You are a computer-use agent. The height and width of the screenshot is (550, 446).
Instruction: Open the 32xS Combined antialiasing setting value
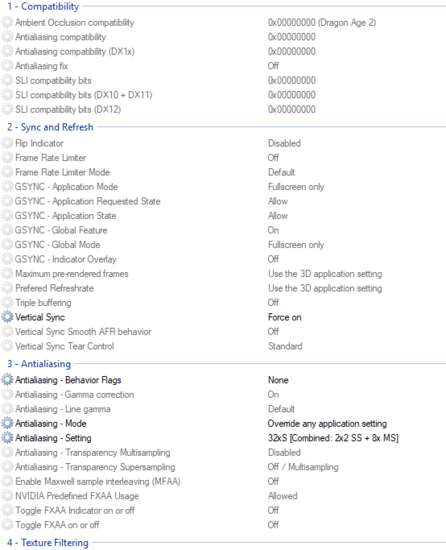point(333,438)
